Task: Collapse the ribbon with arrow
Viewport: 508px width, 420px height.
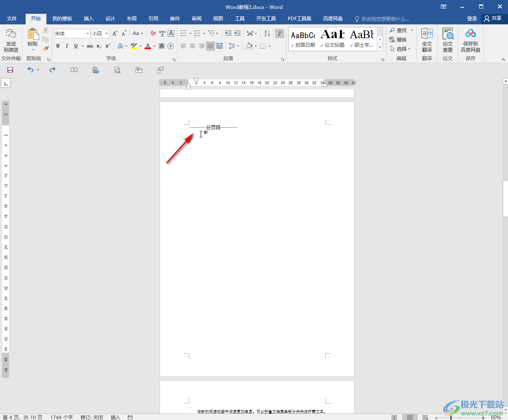Action: [x=503, y=59]
